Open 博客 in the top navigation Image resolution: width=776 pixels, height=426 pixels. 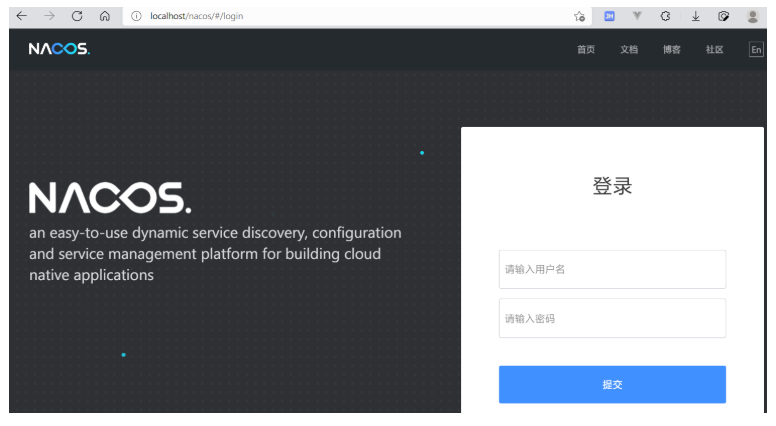[x=672, y=49]
